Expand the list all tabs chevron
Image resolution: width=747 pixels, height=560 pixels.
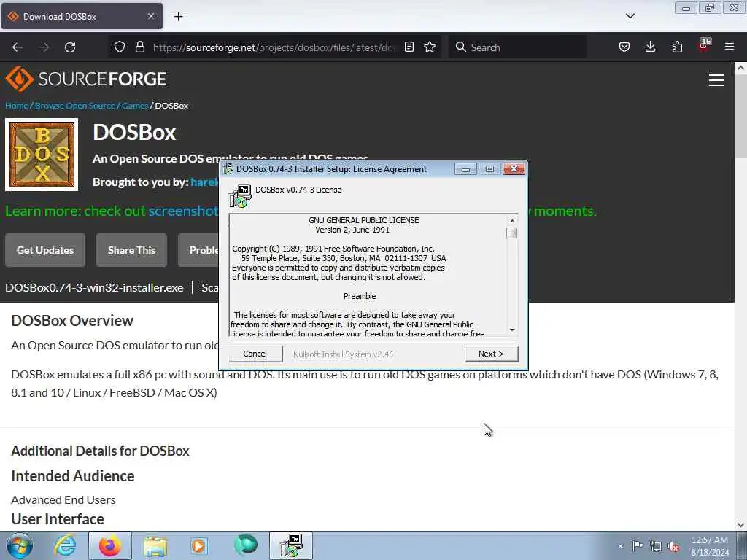[x=630, y=16]
